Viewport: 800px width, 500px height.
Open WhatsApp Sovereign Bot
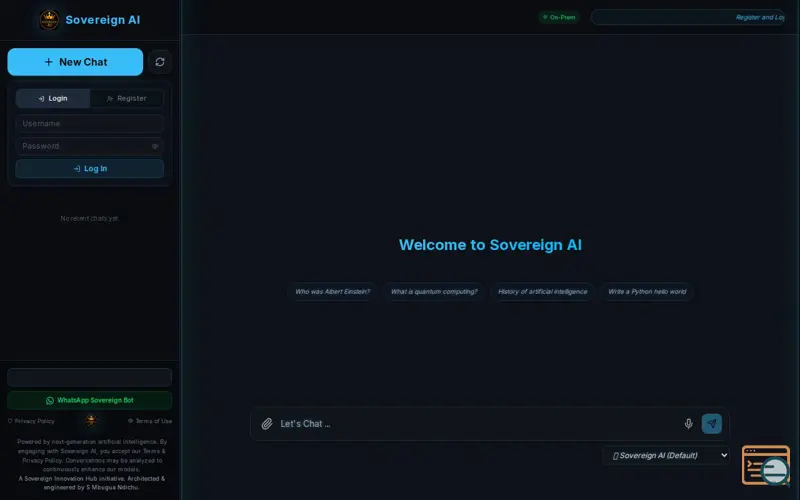tap(89, 401)
